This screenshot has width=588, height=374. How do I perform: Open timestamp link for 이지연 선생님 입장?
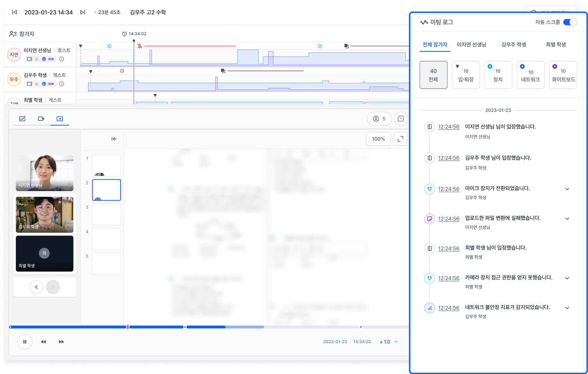[448, 127]
